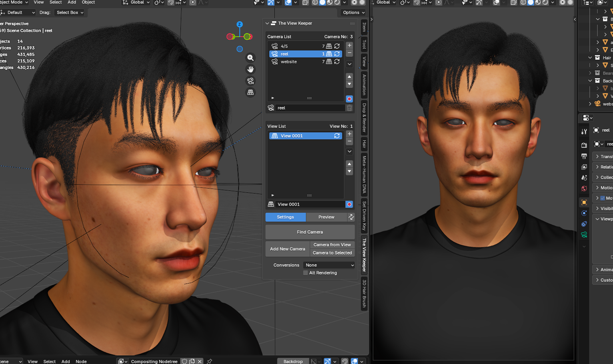Screen dimensions: 613x364
Task: Click the camera icon beside the website outliner entry
Action: 598,103
